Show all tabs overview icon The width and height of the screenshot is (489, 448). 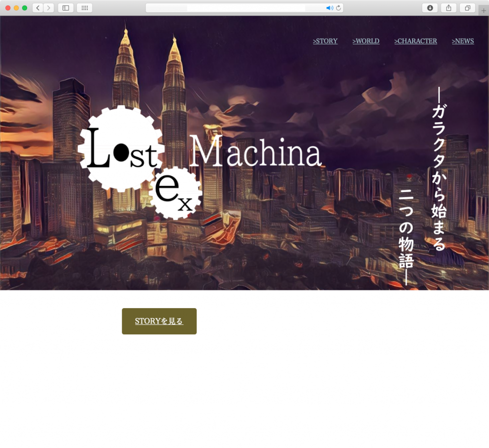[468, 8]
